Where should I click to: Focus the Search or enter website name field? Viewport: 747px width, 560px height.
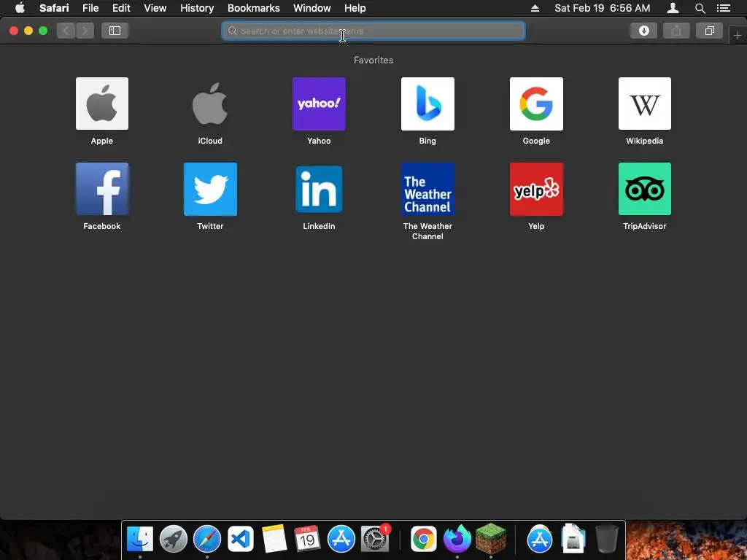pyautogui.click(x=373, y=31)
